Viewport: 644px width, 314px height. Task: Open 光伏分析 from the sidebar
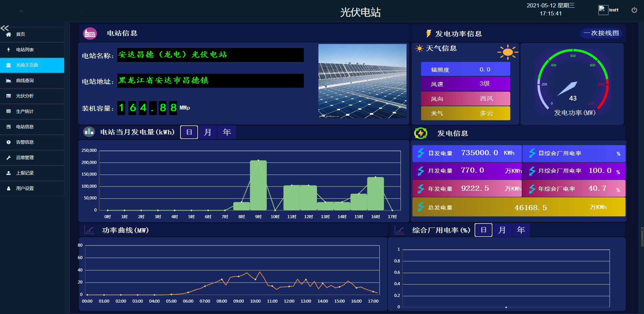coord(25,96)
